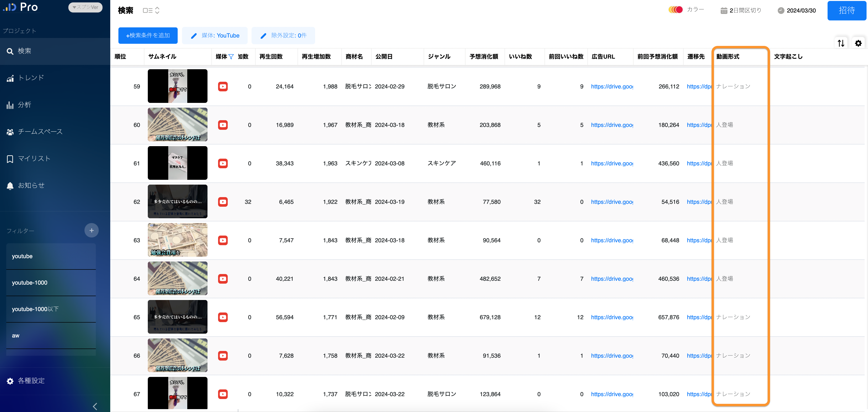Click the filter funnel icon beside 媒体
868x412 pixels.
click(231, 56)
